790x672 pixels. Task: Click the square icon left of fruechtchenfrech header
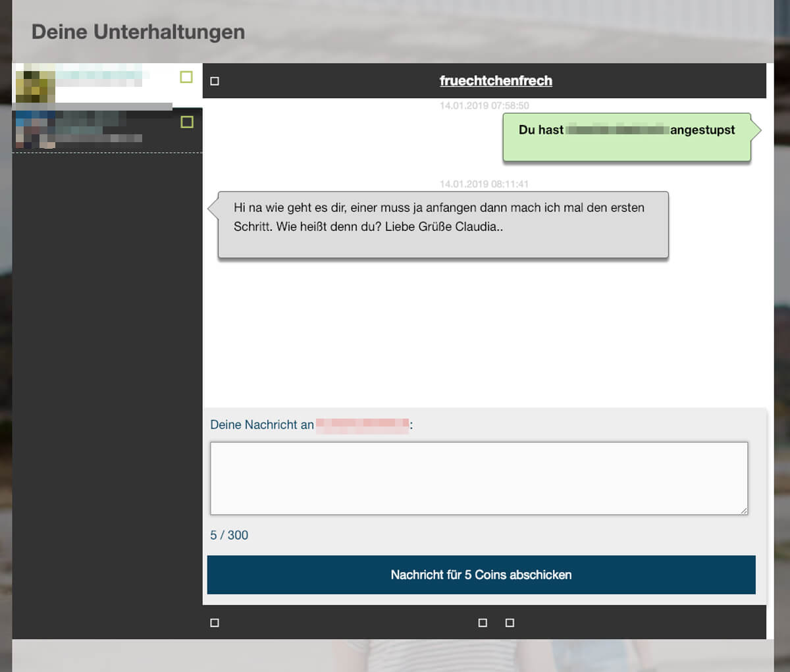(x=215, y=81)
